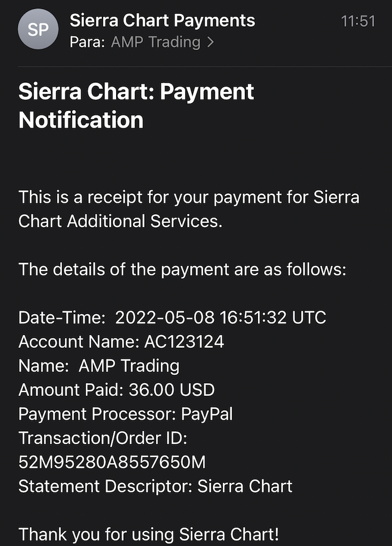The width and height of the screenshot is (392, 546).
Task: Open sender Sierra Chart Payments details
Action: (x=162, y=20)
